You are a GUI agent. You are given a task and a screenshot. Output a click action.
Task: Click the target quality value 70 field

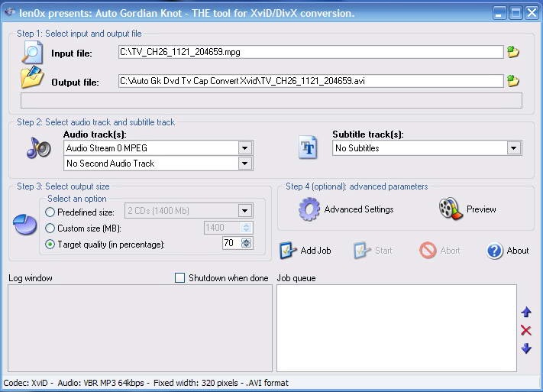(x=231, y=243)
